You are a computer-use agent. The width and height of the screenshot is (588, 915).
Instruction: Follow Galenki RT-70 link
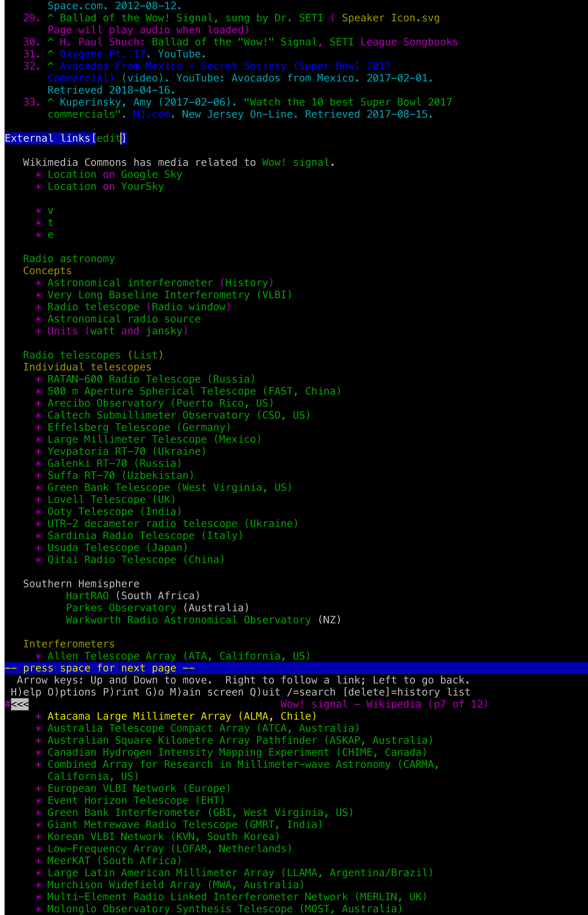click(115, 463)
